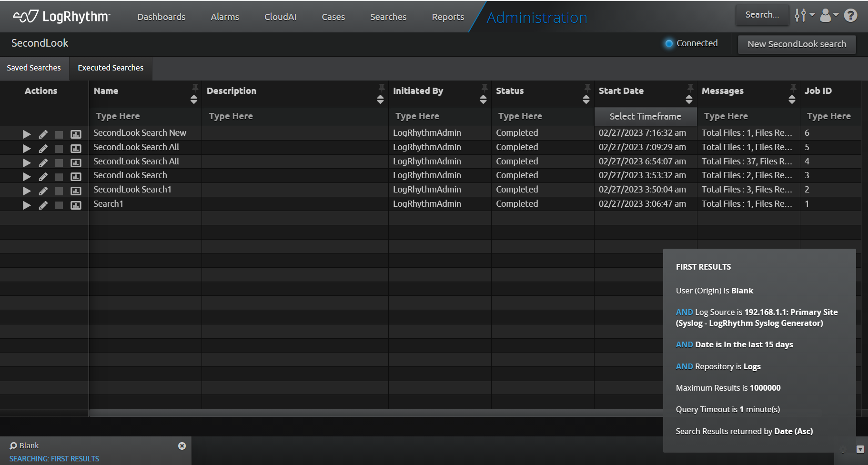
Task: Open the user profile dropdown
Action: point(829,16)
